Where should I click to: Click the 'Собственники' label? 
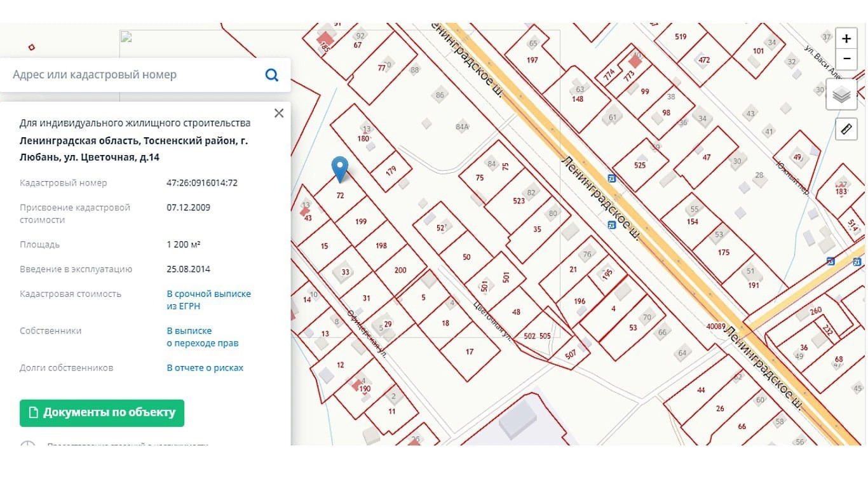[x=50, y=331]
